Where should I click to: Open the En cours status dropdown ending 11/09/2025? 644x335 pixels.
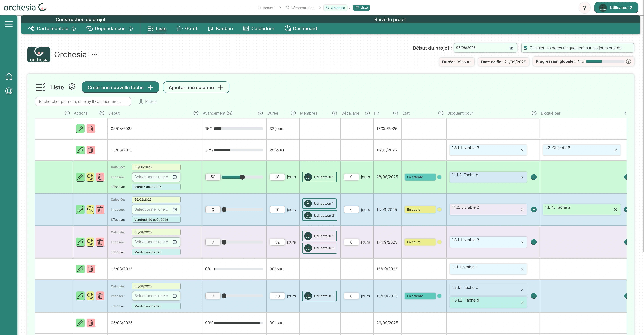click(420, 209)
